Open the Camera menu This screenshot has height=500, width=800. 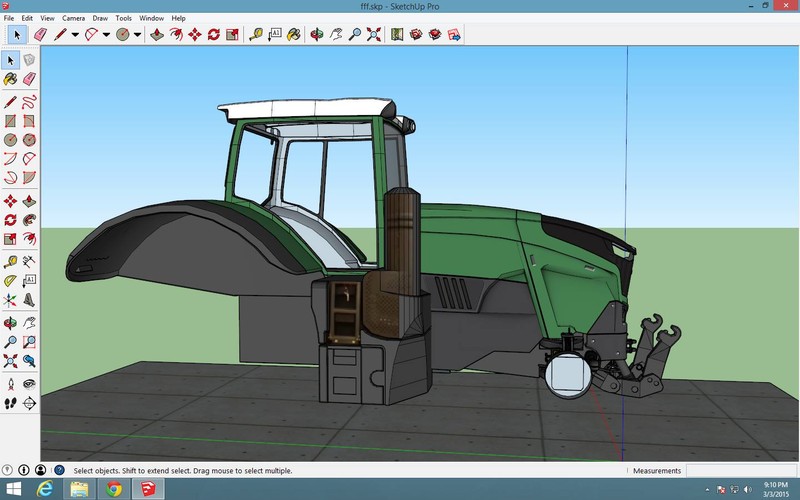[73, 18]
